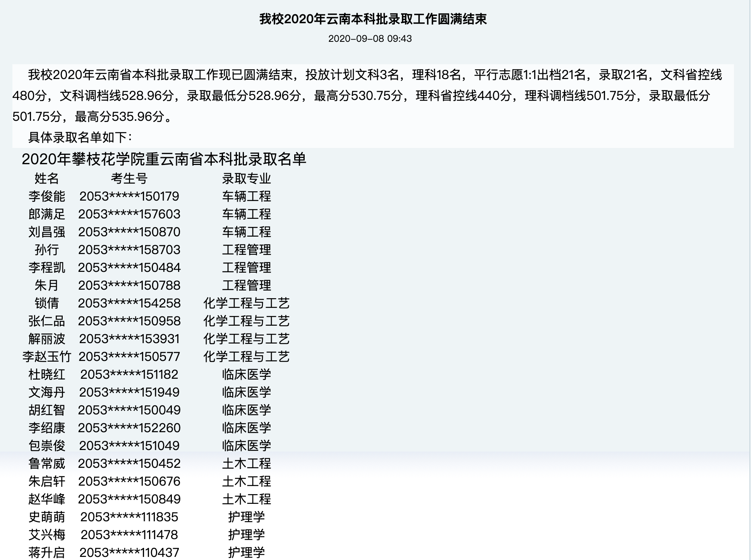Click exam number 2053*****150049

click(129, 410)
